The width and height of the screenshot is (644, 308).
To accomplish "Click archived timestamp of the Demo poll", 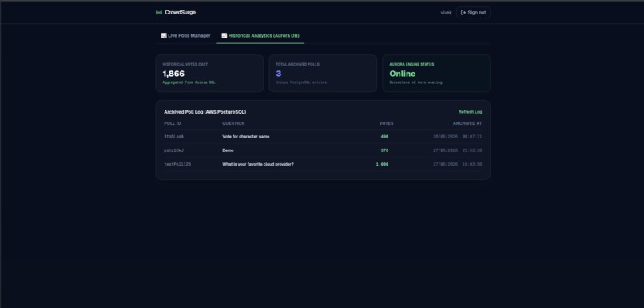I will (x=458, y=150).
